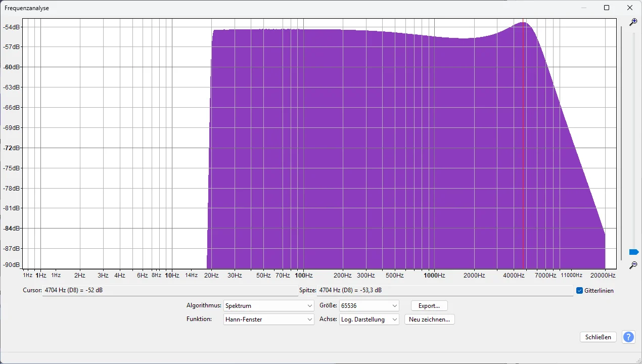Open the Algorithmus dropdown showing Spektrum
Viewport: 642px width, 364px height.
point(269,306)
